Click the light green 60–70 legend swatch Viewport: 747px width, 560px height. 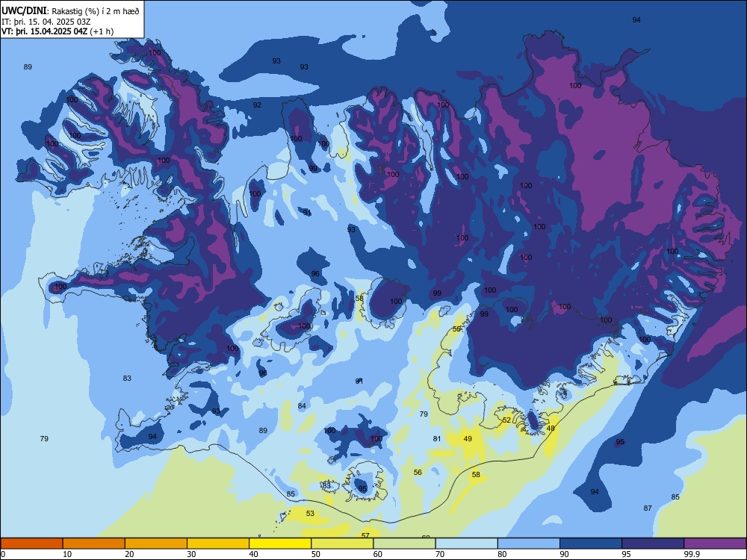pyautogui.click(x=404, y=544)
